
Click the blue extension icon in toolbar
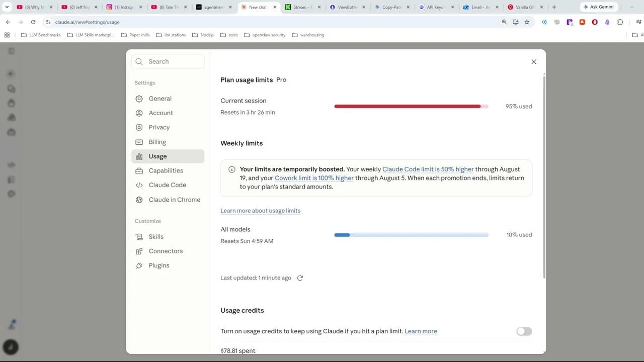pos(544,22)
